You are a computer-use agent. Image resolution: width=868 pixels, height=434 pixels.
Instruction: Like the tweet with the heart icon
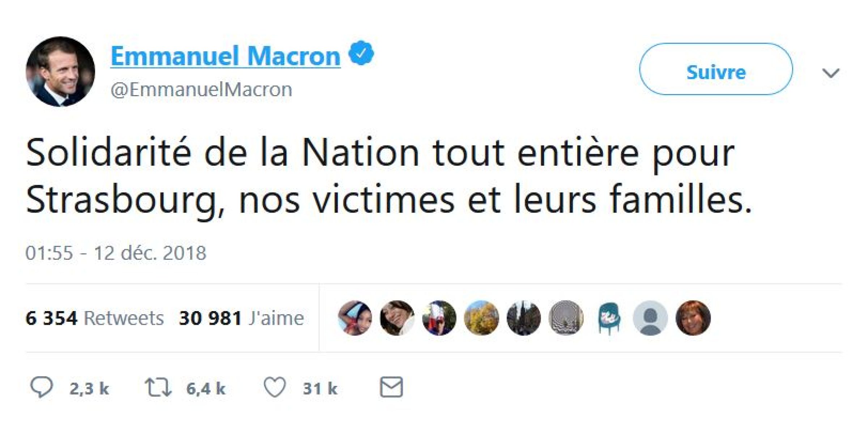275,387
